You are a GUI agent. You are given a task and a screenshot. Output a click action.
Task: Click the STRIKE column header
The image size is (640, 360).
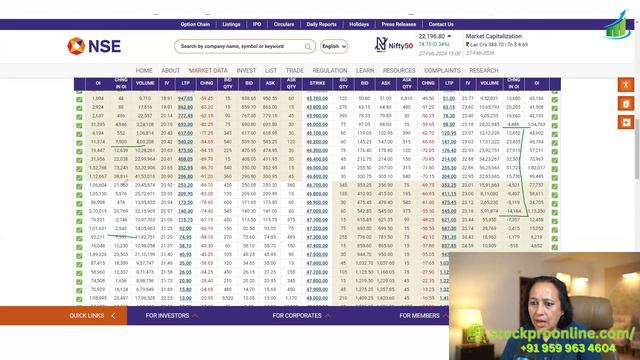point(317,83)
